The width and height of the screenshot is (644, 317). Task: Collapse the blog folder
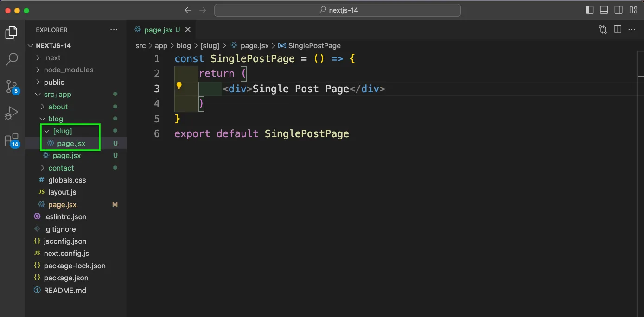click(x=76, y=119)
